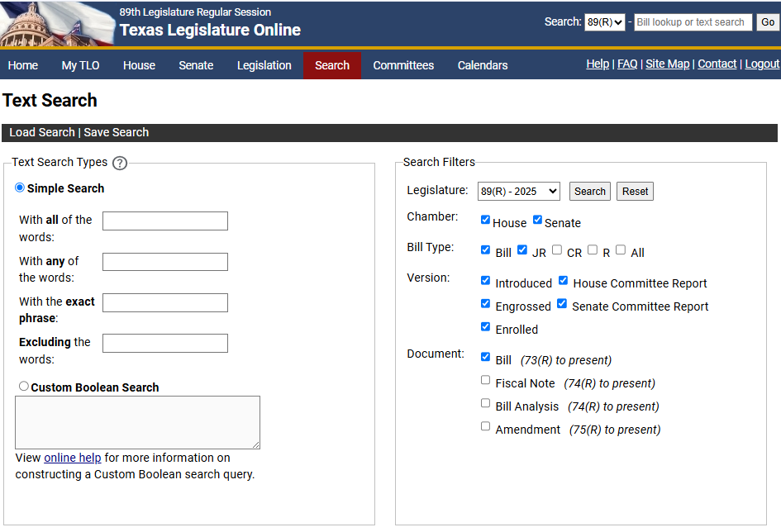Uncheck the Senate chamber checkbox

click(x=537, y=220)
